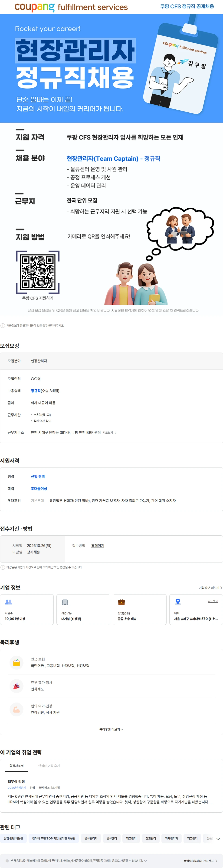Viewport: 223px width, 868px height.
Task: Click the 물류·운송·배송 industry text
Action: [127, 619]
